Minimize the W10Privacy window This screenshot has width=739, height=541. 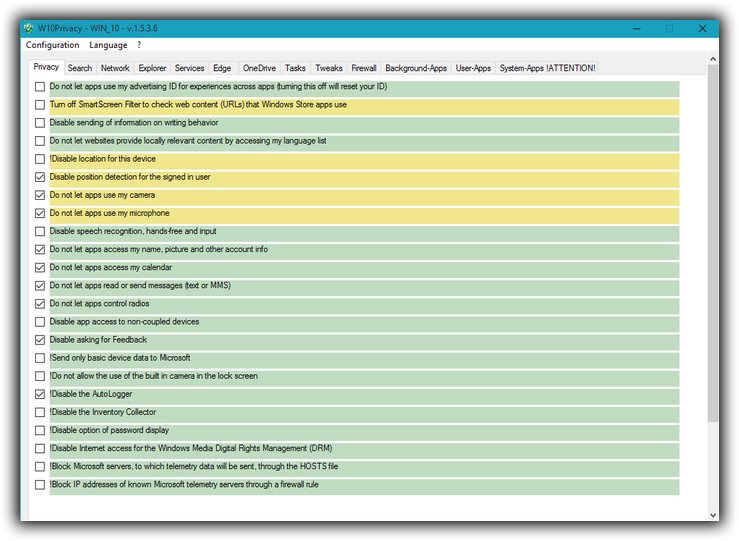637,29
